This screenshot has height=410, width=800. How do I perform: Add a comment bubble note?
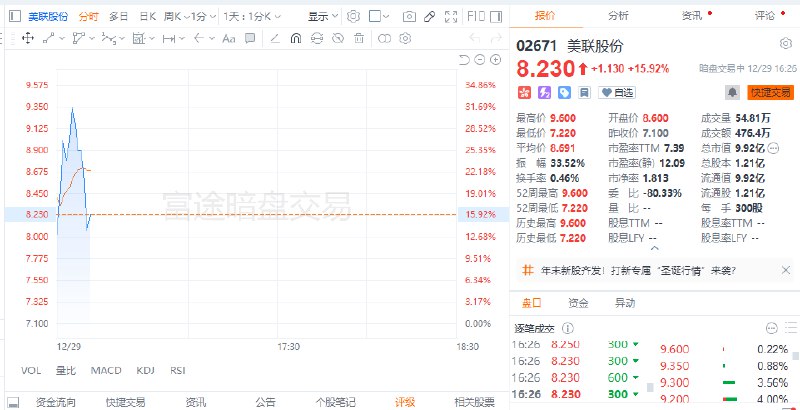249,38
